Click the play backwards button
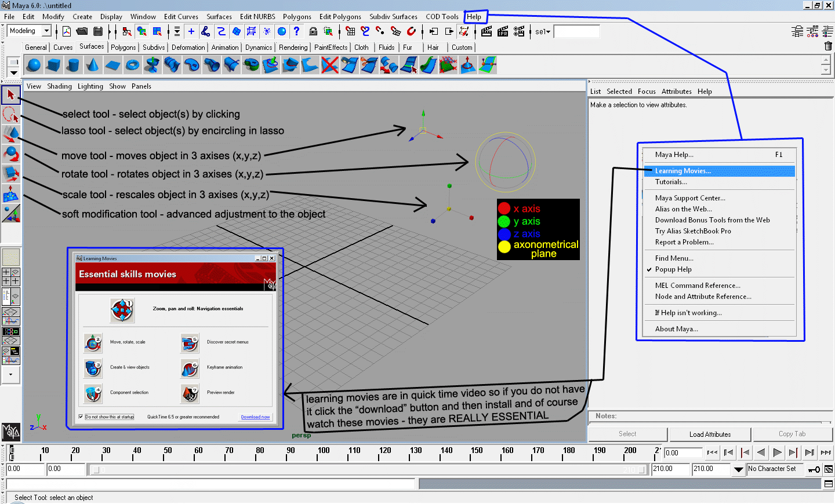 tap(761, 452)
